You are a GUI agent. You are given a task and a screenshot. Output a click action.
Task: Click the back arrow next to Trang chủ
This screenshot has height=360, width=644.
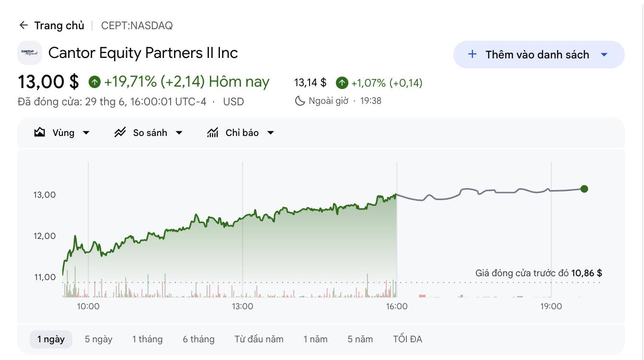pos(23,25)
